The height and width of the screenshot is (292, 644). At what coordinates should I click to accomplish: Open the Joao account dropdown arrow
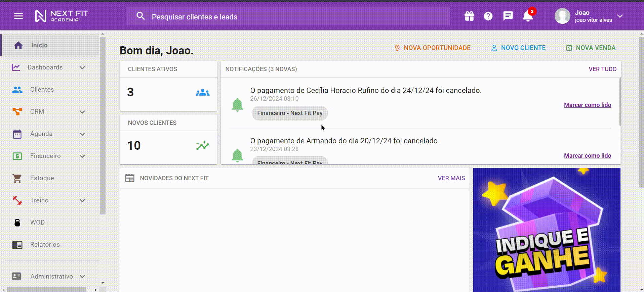(620, 16)
